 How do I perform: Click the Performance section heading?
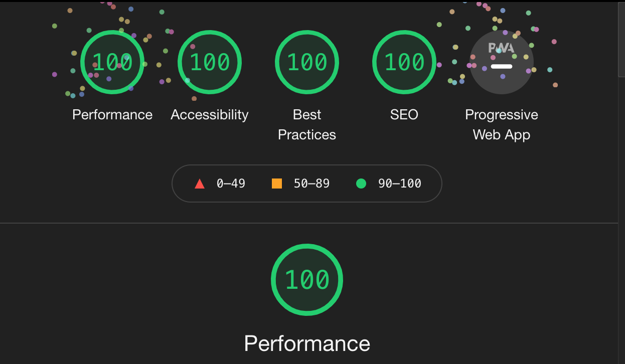click(x=307, y=344)
